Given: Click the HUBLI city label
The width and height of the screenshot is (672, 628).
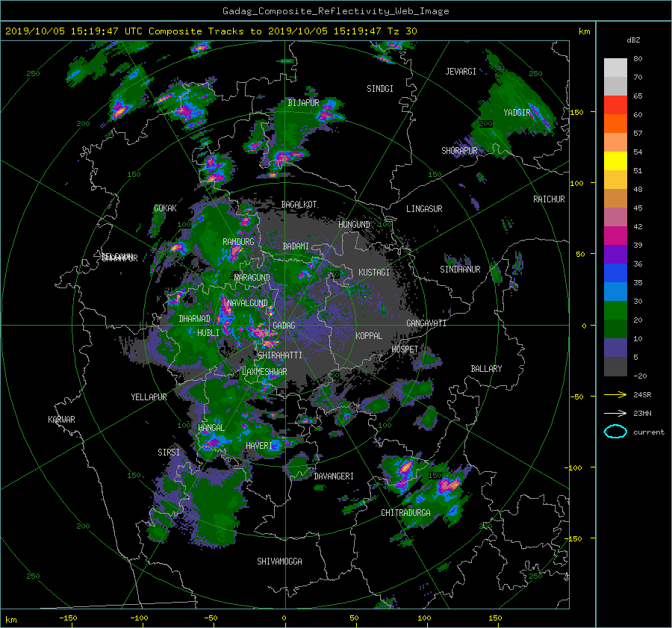Looking at the screenshot, I should point(208,333).
